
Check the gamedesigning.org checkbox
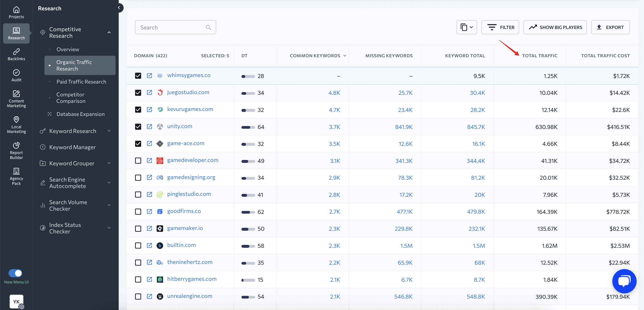coord(138,178)
